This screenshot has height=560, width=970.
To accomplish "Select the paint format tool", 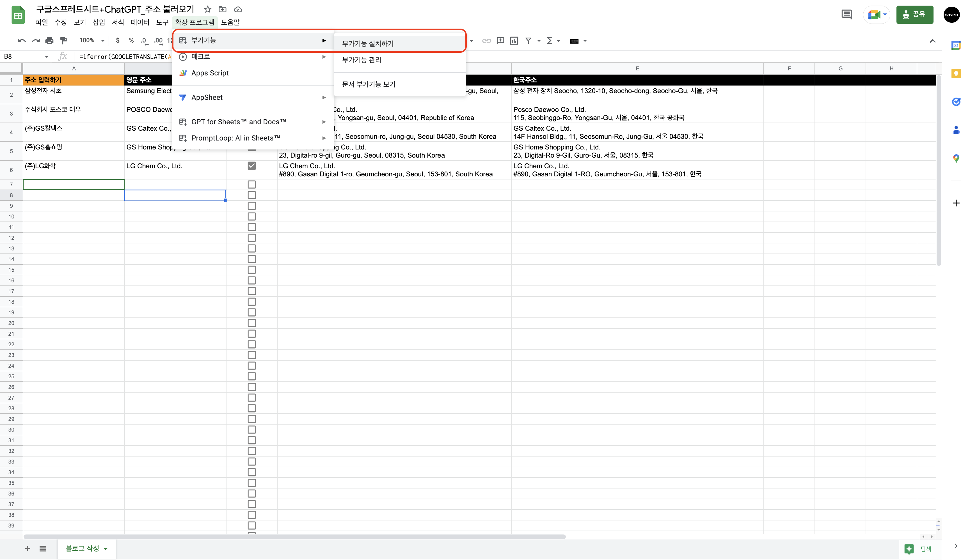I will pos(63,41).
